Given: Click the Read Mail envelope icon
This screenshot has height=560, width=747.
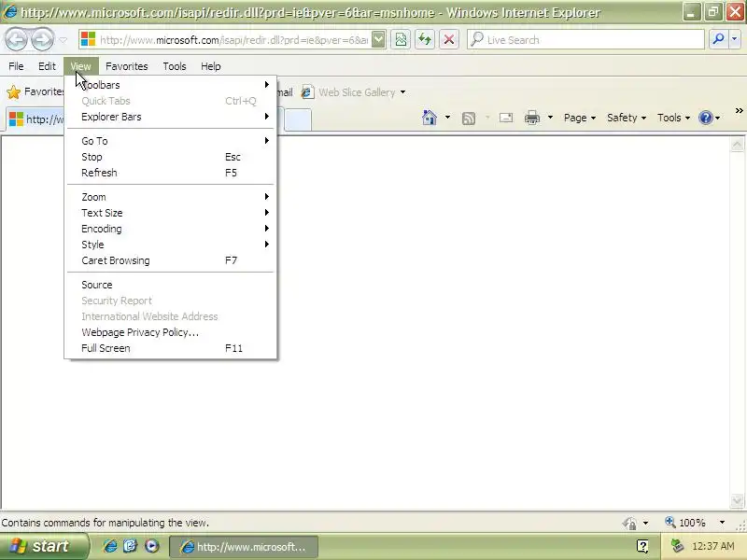Looking at the screenshot, I should point(506,118).
